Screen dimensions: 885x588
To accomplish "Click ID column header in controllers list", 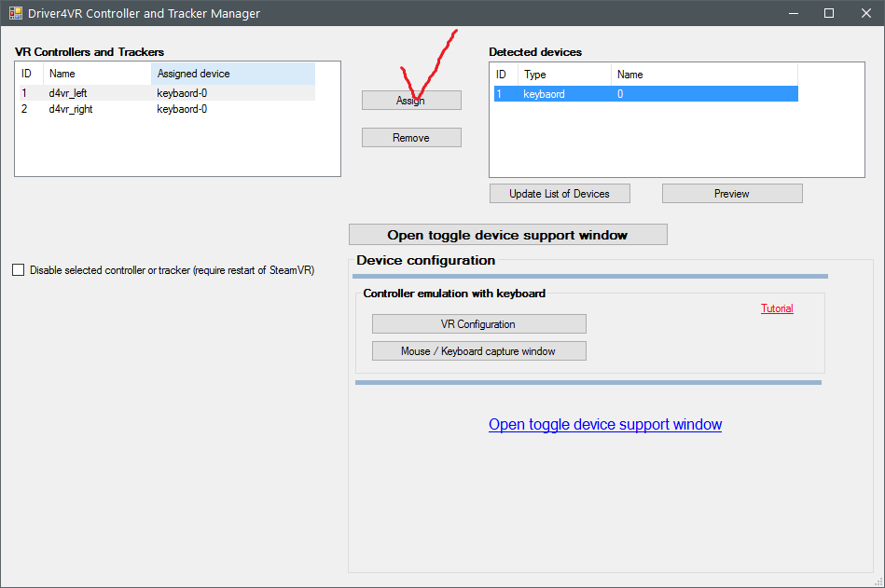I will (x=29, y=74).
